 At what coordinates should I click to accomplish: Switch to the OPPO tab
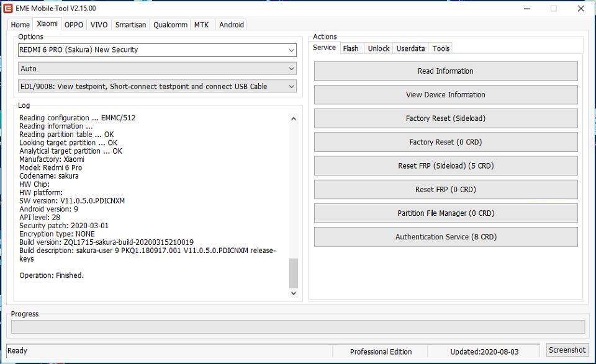tap(74, 25)
